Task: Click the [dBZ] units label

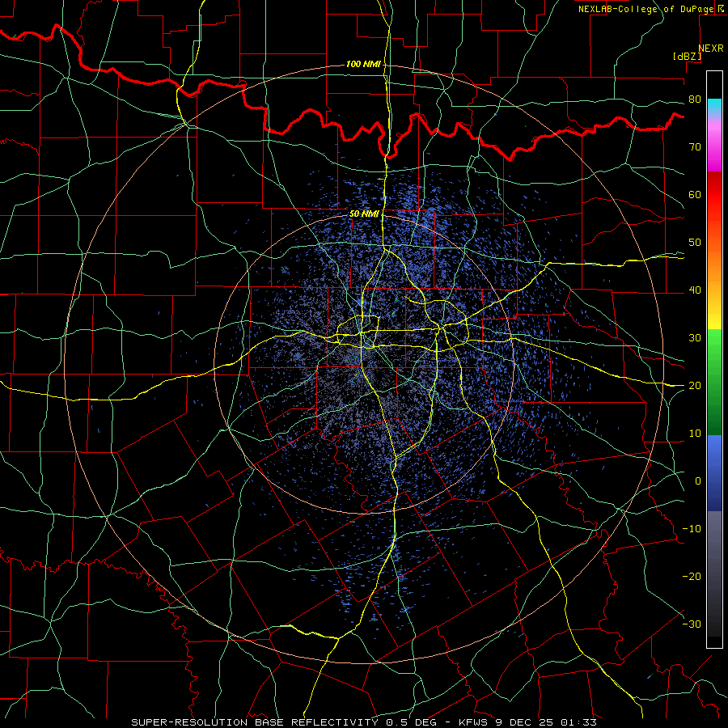Action: coord(687,56)
